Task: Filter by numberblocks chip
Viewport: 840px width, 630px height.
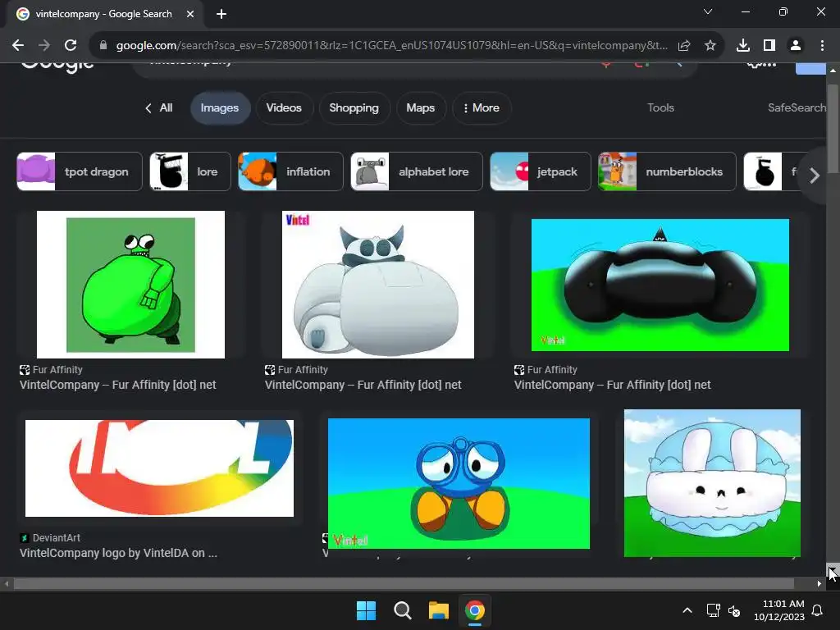Action: [667, 171]
